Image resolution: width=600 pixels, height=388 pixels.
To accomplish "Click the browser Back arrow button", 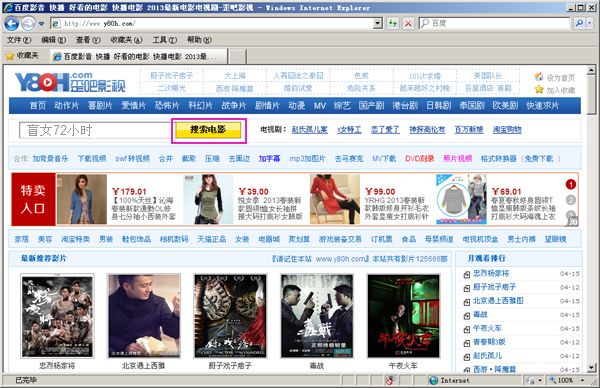I will [11, 24].
